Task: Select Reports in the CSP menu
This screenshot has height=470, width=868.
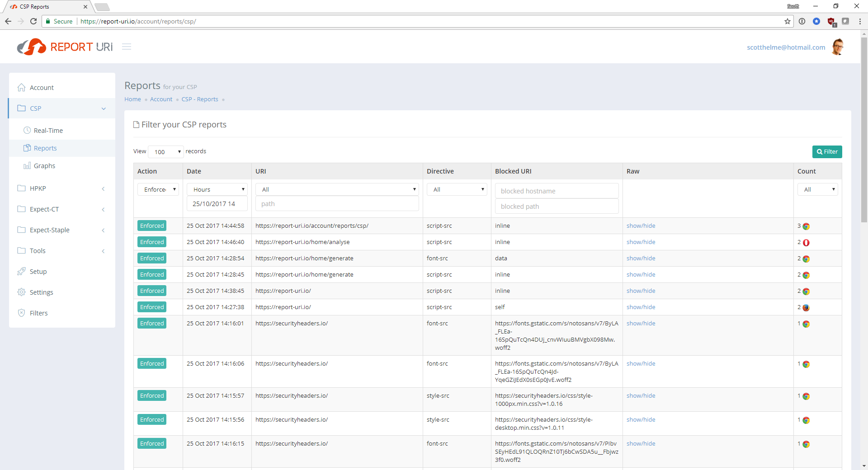Action: click(45, 148)
